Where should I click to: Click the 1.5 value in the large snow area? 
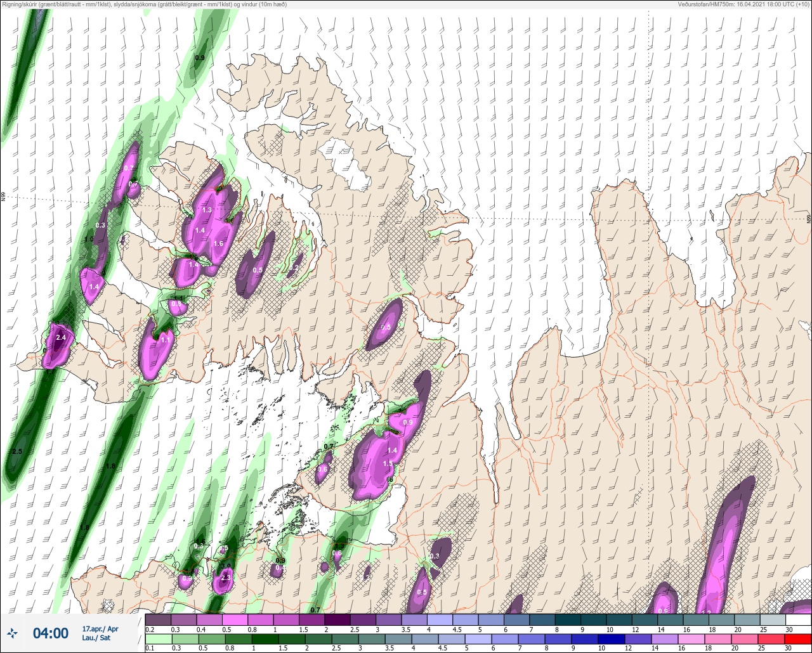coord(388,463)
